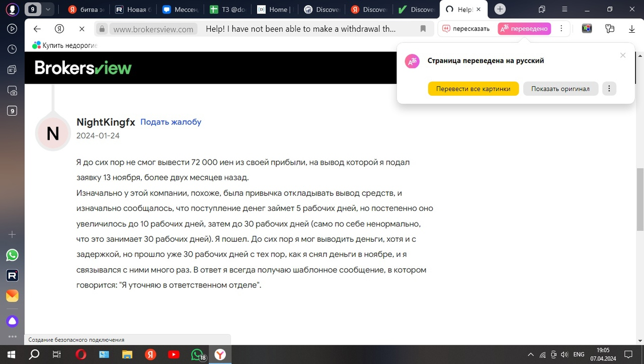Viewport: 644px width, 364px height.
Task: Click 'Перевести все картинки' button
Action: click(x=473, y=89)
